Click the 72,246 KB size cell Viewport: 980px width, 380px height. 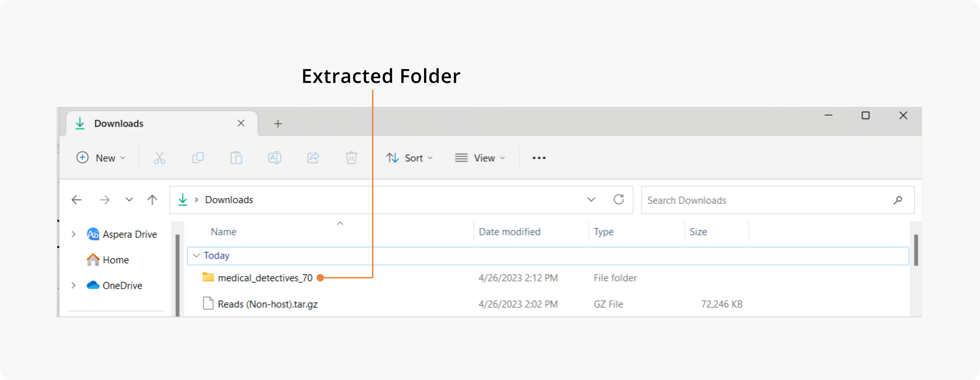click(x=722, y=304)
